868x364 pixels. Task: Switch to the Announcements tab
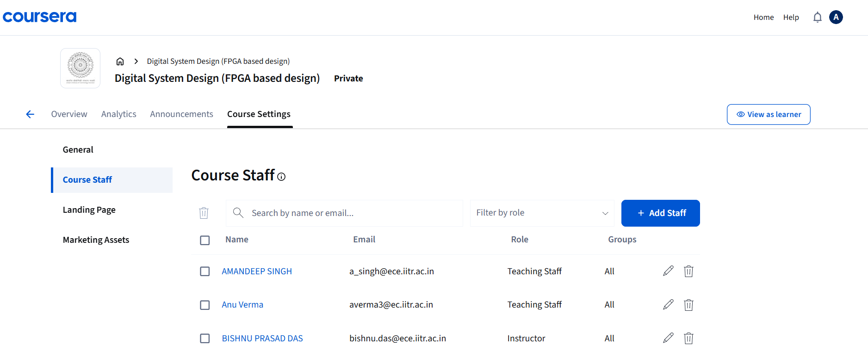pos(181,114)
